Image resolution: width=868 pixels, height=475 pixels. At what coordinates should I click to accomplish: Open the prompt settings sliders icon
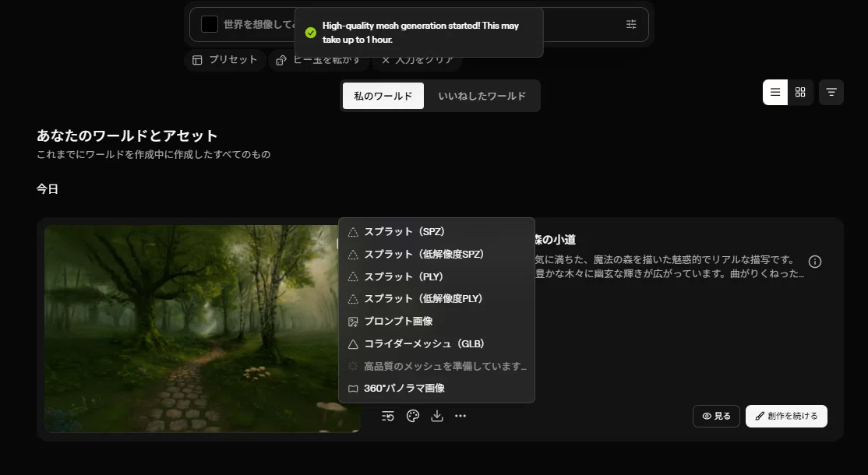tap(630, 24)
